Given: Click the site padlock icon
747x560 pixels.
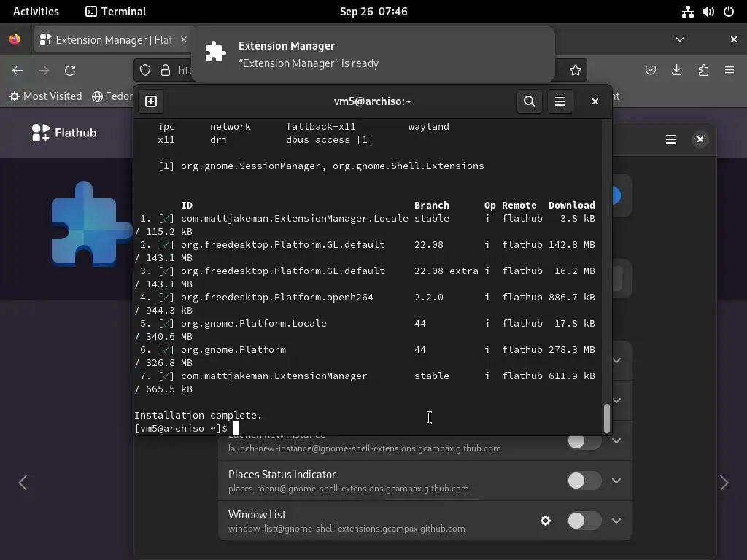Looking at the screenshot, I should pos(166,71).
